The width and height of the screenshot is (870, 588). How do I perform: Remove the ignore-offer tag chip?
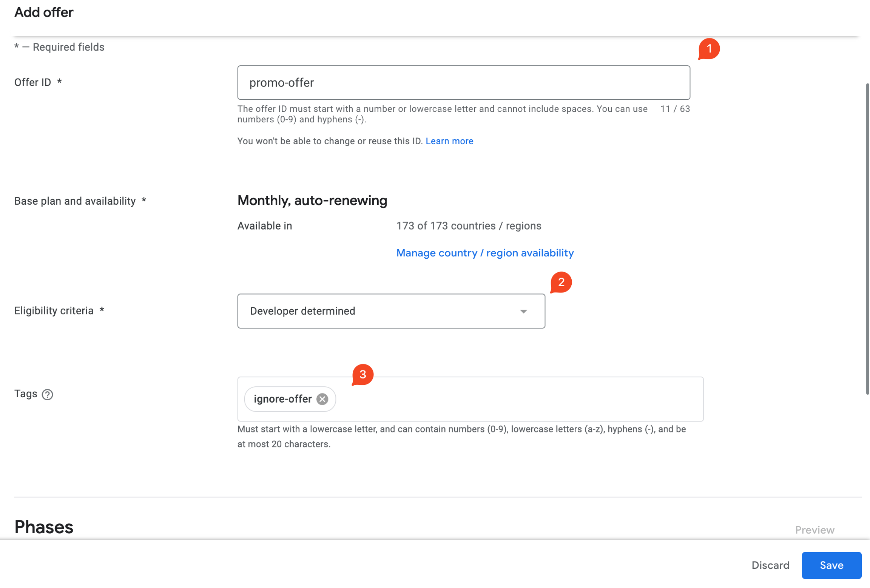(x=322, y=399)
